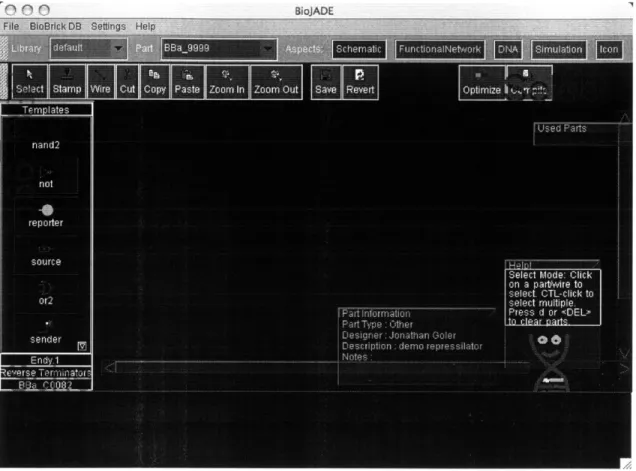Switch to the Icon aspect
Screen dimensions: 636x471
coord(609,49)
